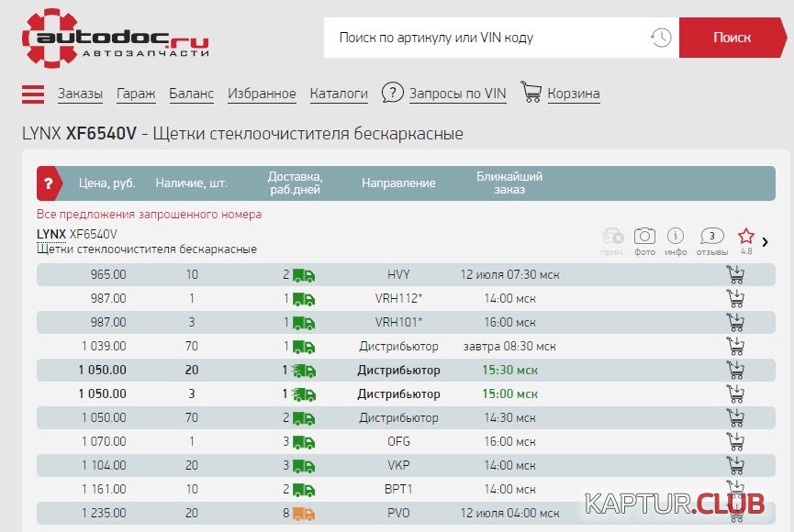The height and width of the screenshot is (532, 794).
Task: Click the question bubble icon near VIN requests
Action: click(393, 93)
